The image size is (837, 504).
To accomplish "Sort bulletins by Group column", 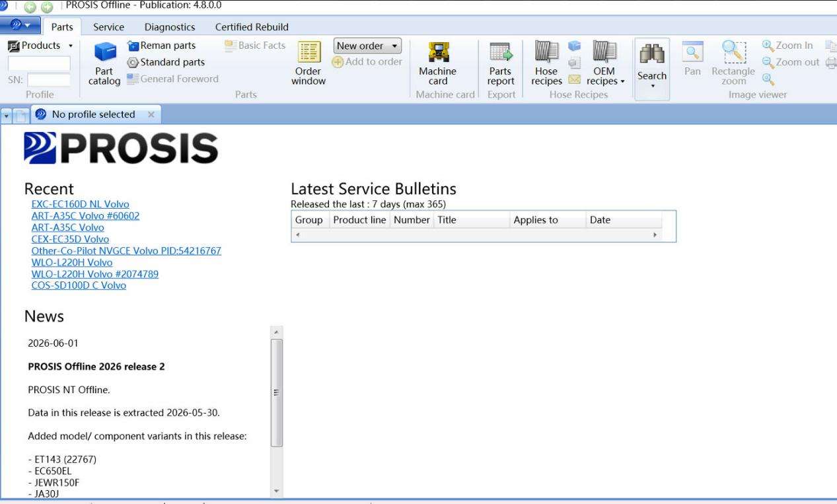I will pos(310,221).
